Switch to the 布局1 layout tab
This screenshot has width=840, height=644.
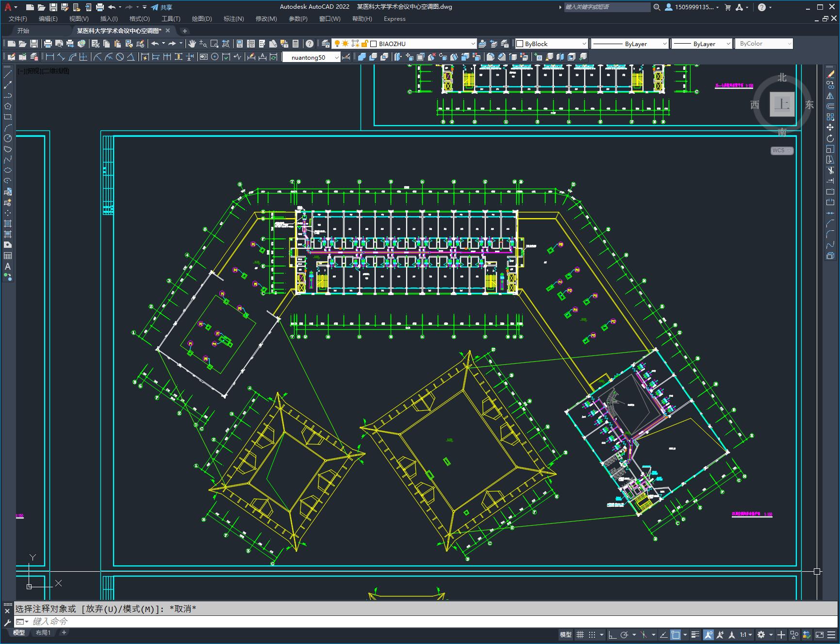43,632
